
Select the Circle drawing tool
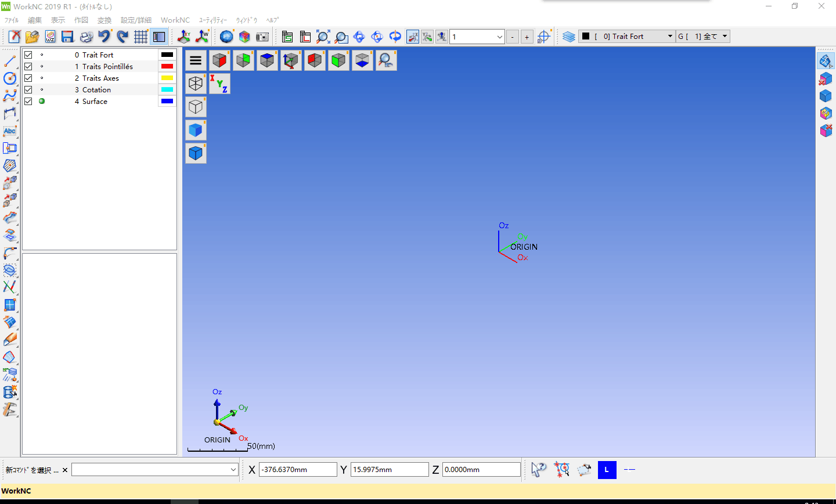point(10,78)
